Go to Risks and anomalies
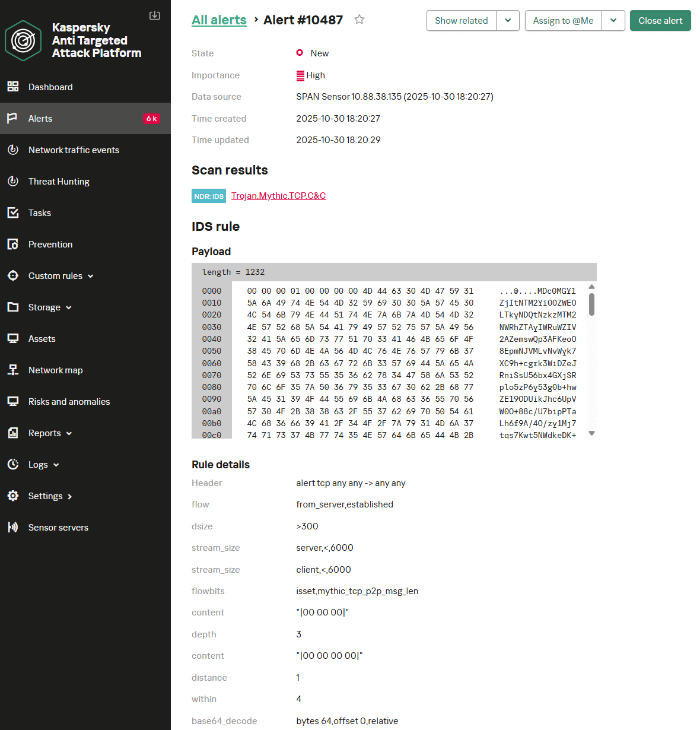This screenshot has width=700, height=730. point(69,401)
